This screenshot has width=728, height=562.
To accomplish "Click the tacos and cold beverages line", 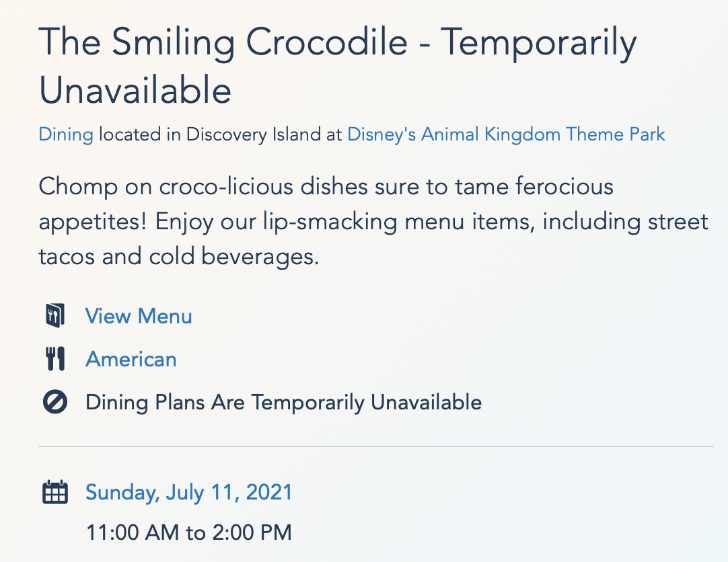I will 179,256.
